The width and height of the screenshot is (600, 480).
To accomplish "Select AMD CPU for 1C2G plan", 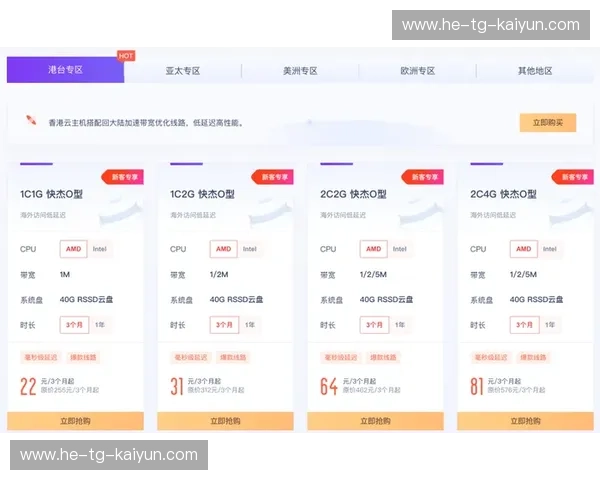I will tap(223, 249).
